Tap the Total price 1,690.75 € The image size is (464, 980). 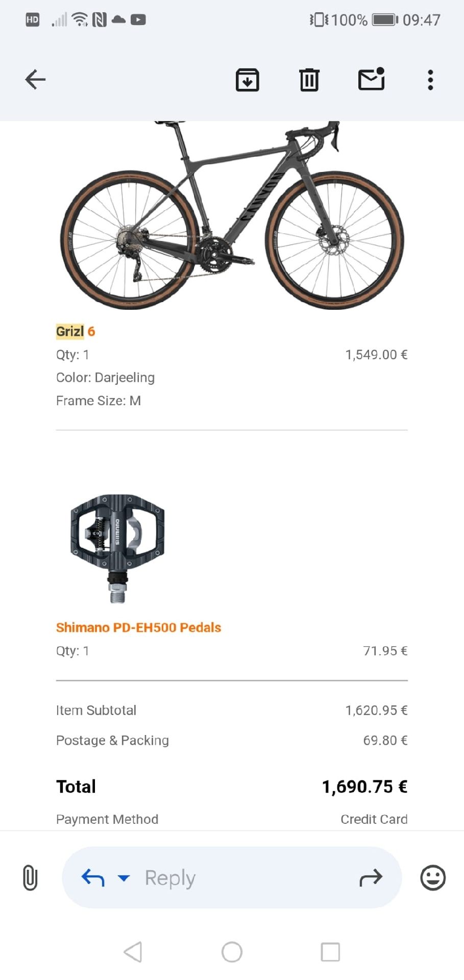tap(364, 787)
